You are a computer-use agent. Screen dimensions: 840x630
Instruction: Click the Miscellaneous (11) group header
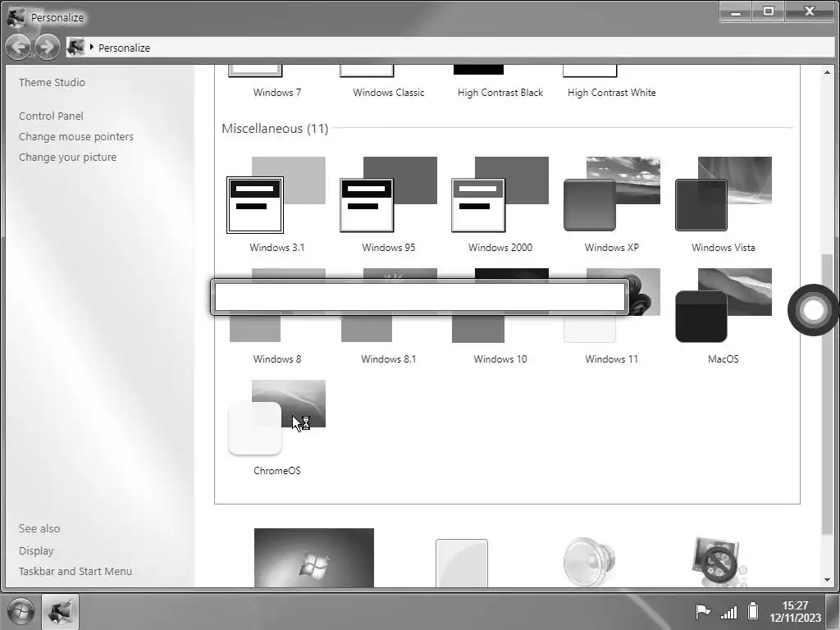(x=275, y=129)
